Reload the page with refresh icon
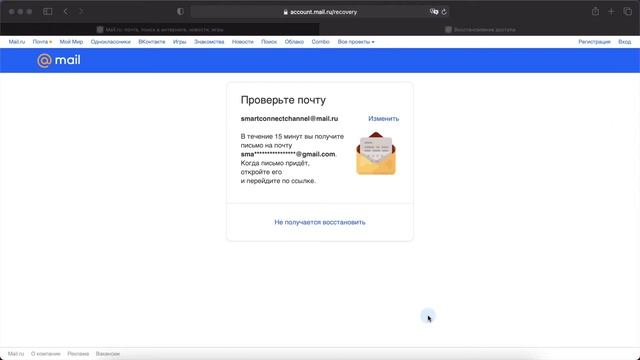 click(444, 12)
